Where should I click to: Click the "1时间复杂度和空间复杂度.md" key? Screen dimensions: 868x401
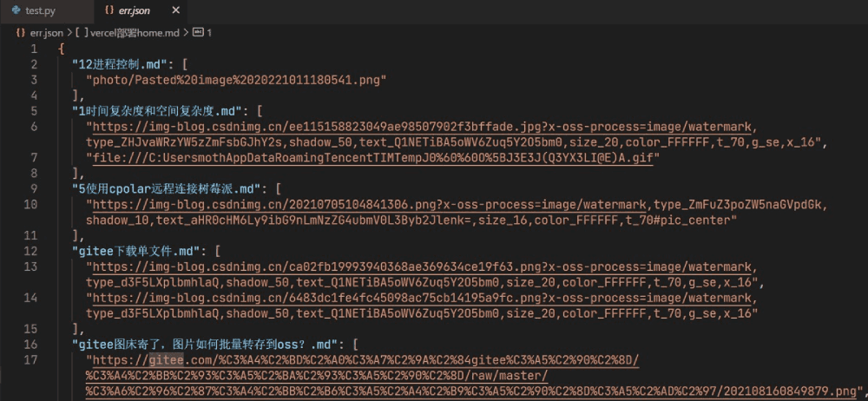tap(158, 111)
